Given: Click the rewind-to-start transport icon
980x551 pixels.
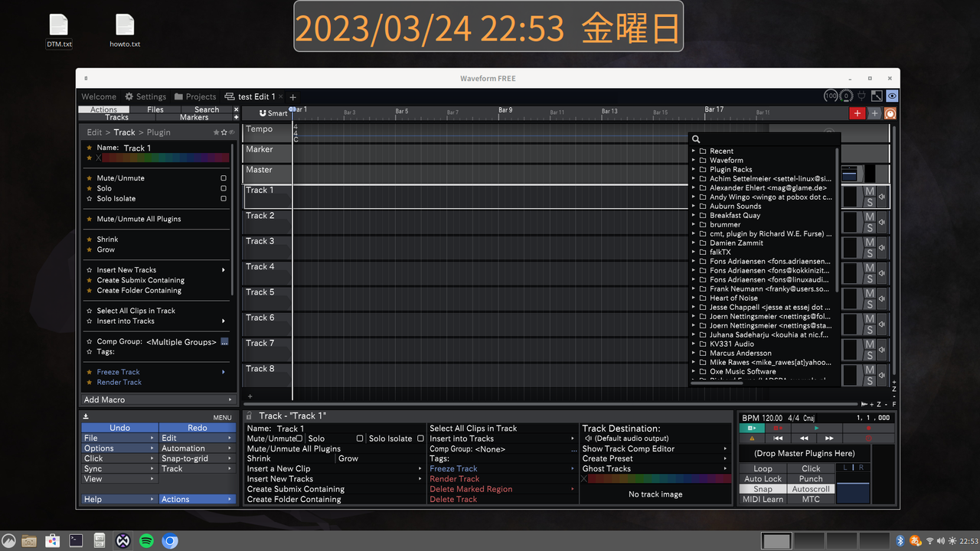Looking at the screenshot, I should pos(776,437).
